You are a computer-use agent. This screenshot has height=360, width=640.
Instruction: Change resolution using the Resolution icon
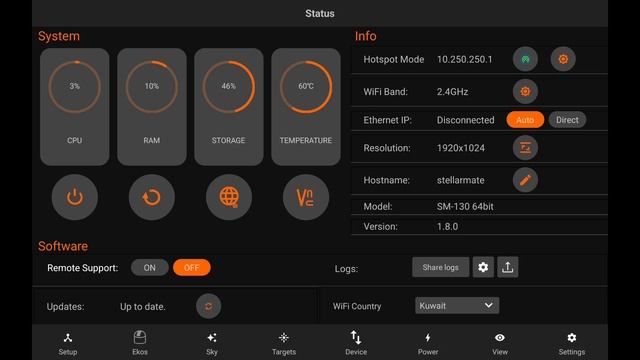pos(525,148)
